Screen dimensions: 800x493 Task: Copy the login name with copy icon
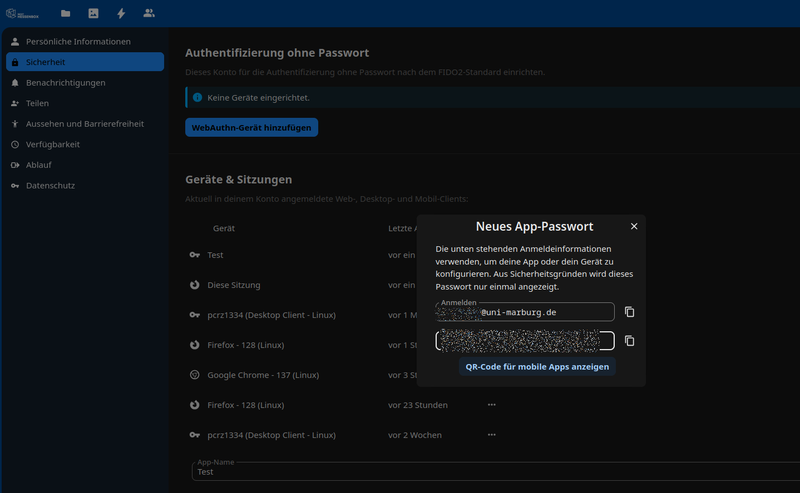coord(630,312)
